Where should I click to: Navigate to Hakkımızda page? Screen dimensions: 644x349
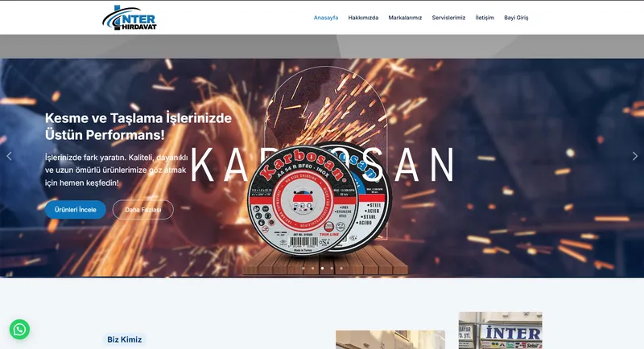[x=363, y=17]
